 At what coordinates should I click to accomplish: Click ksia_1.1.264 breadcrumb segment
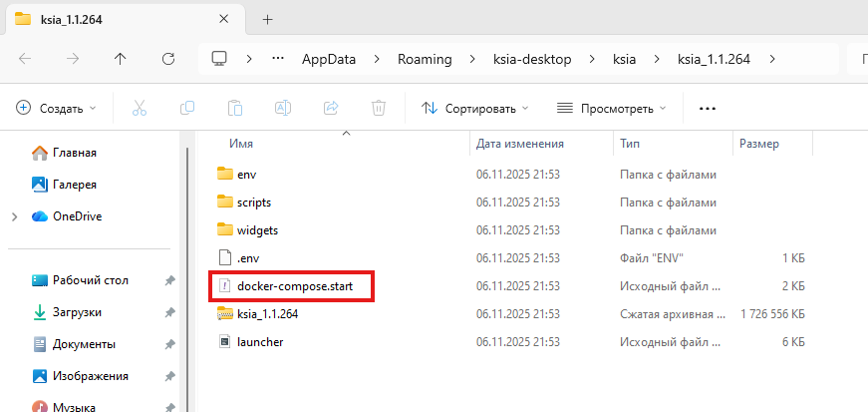[715, 59]
